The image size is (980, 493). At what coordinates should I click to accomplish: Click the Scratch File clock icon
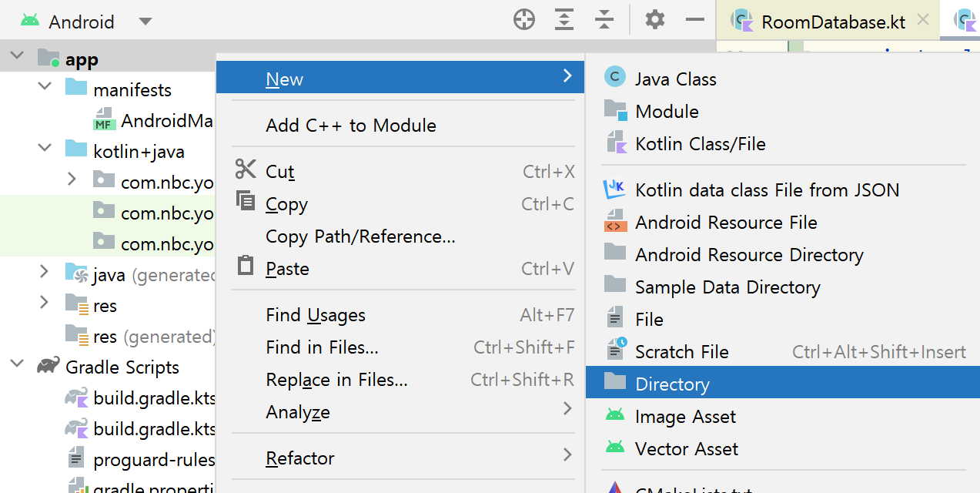pyautogui.click(x=617, y=349)
